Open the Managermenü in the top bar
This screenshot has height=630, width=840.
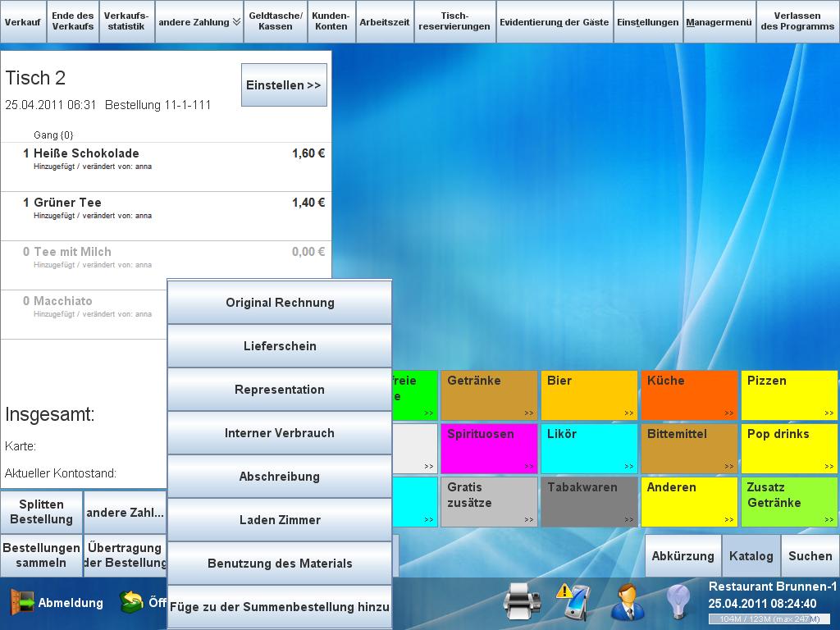pos(719,22)
